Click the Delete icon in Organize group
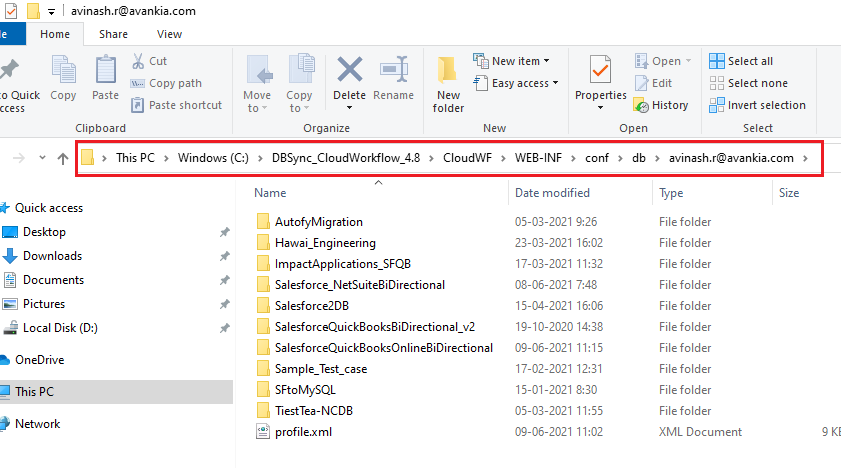This screenshot has width=841, height=468. click(x=349, y=72)
